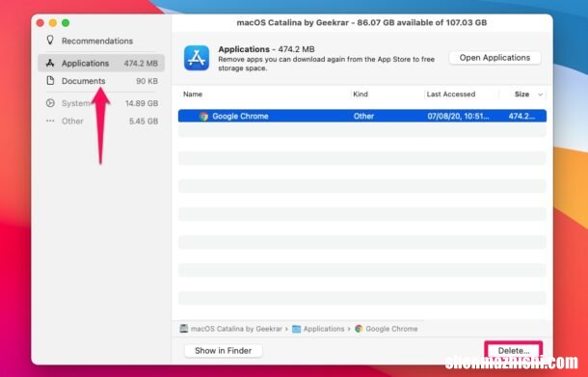588x377 pixels.
Task: Click 'Applications - 474.2 MB' heading
Action: click(x=266, y=49)
